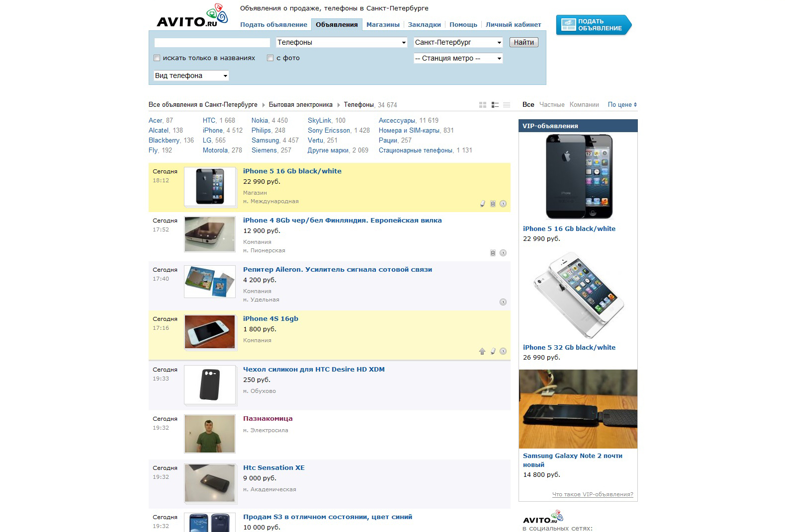
Task: Open 'Все объявления в Санкт-Петербурге' breadcrumb
Action: (x=203, y=105)
